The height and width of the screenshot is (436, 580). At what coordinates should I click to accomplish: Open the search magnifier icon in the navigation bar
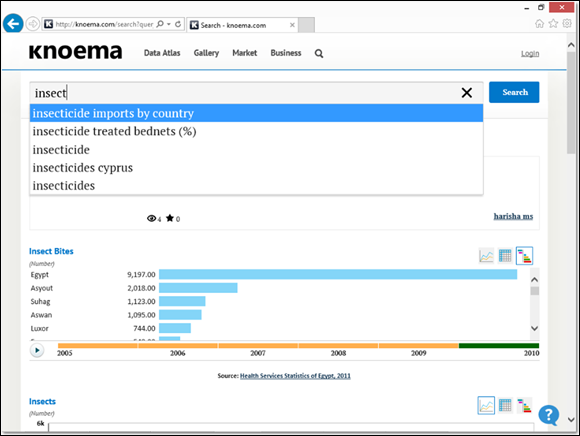coord(319,54)
